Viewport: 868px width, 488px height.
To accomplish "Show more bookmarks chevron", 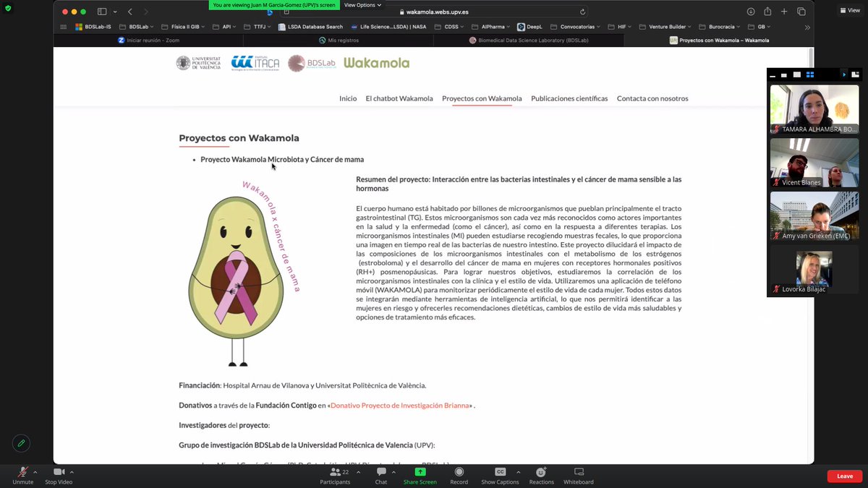I will (807, 27).
